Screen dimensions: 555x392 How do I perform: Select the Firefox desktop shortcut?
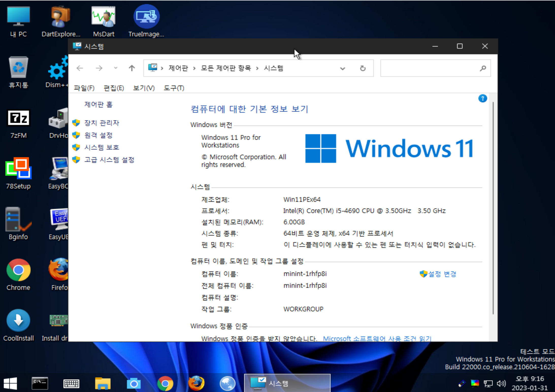pyautogui.click(x=59, y=275)
